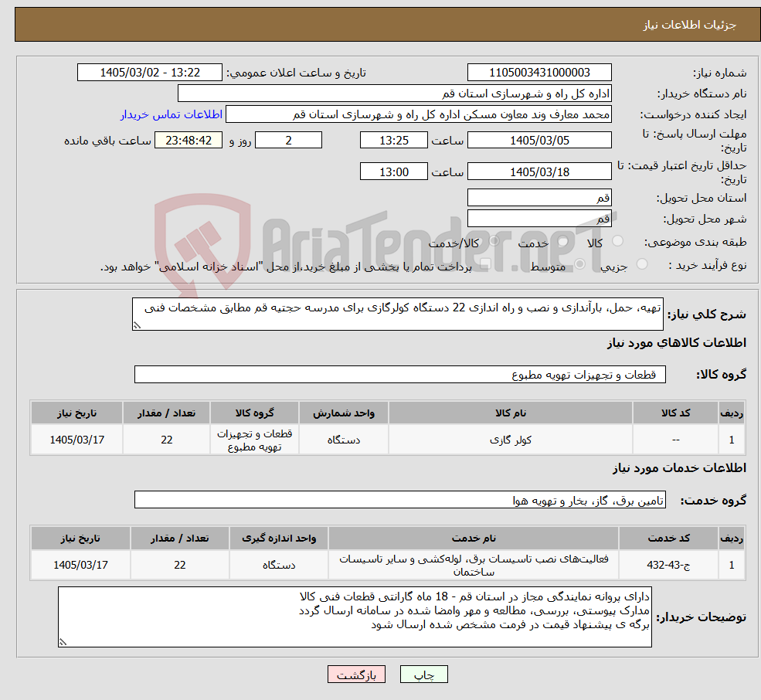This screenshot has height=700, width=761.
Task: Toggle the treasury bonds payment checkbox
Action: point(485,264)
